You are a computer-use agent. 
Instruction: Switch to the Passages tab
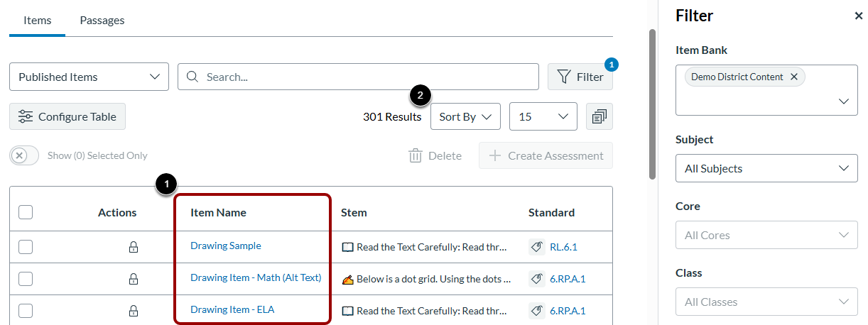point(102,21)
